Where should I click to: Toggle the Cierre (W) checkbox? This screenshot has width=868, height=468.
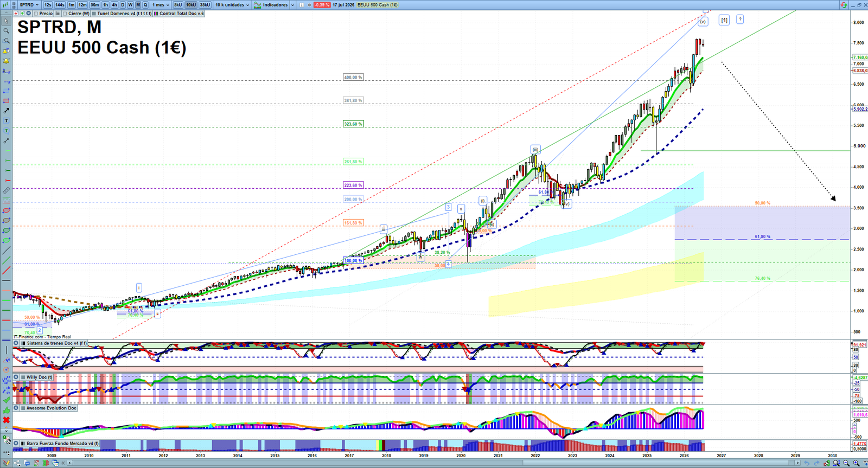tap(65, 14)
